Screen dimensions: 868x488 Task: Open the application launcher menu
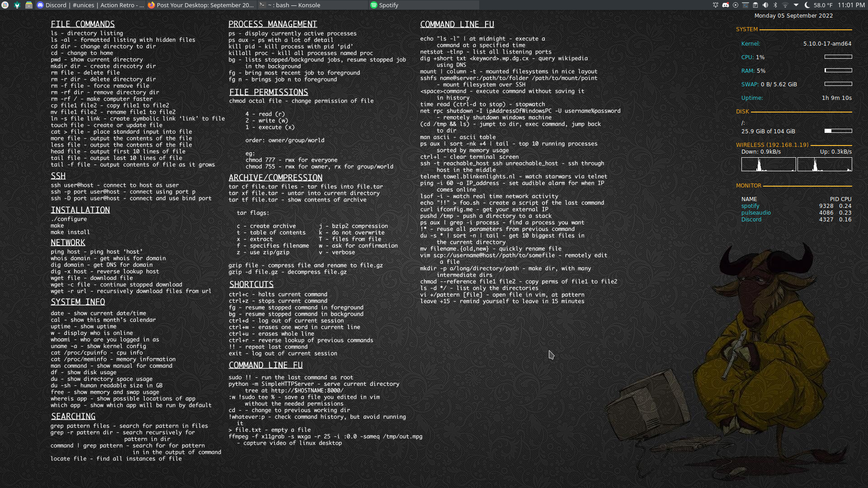point(5,5)
